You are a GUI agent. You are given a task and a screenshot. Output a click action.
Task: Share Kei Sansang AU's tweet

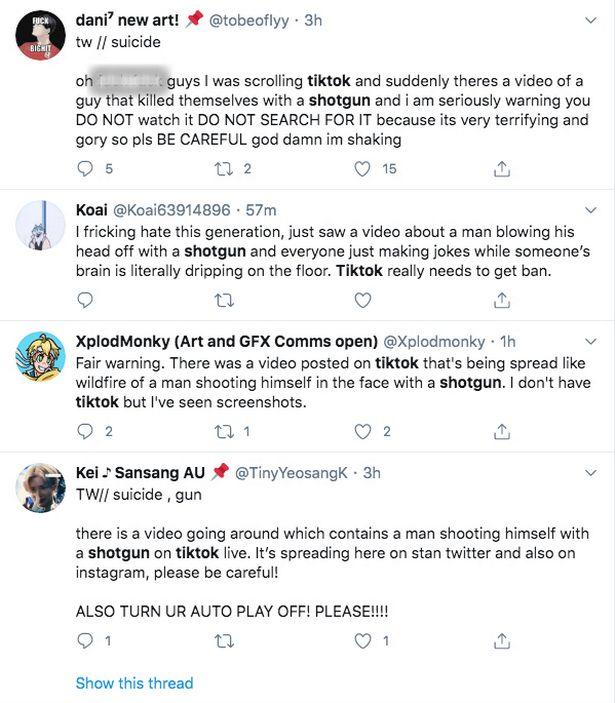coord(502,640)
